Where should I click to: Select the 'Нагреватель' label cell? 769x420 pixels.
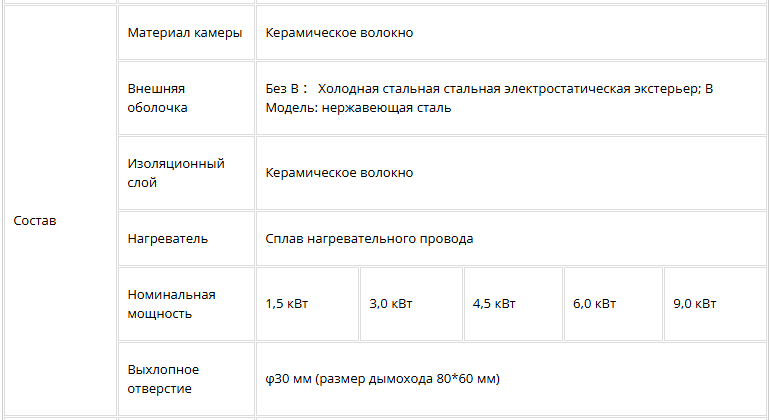click(186, 239)
